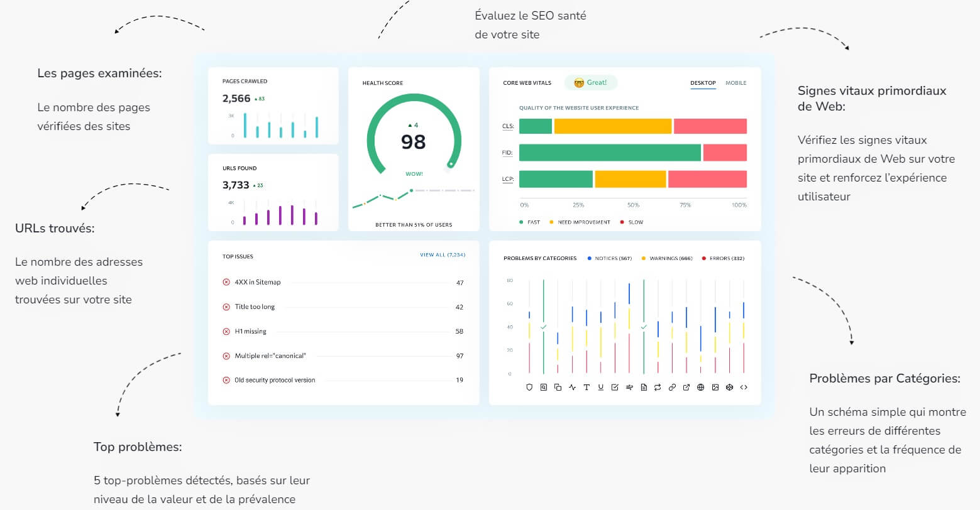Switch to the DESKTOP tab

coord(703,83)
